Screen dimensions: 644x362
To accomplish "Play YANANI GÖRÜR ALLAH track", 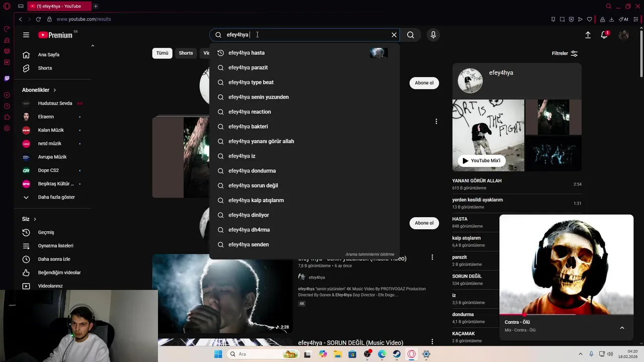I will (517, 184).
